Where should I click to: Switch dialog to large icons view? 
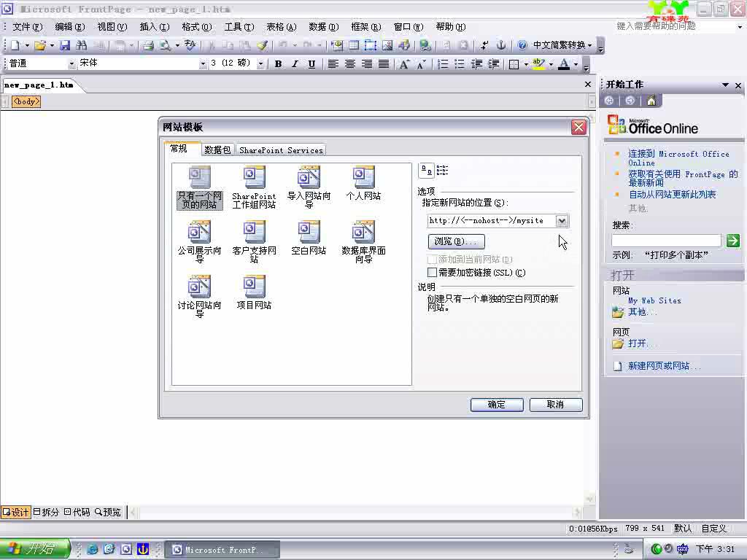point(426,171)
